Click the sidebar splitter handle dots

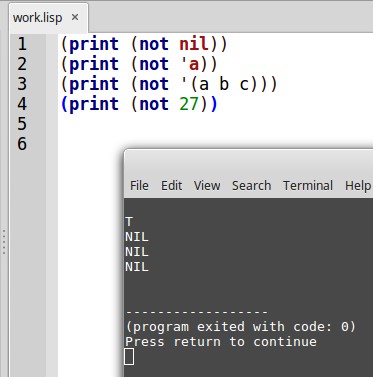tap(4, 242)
